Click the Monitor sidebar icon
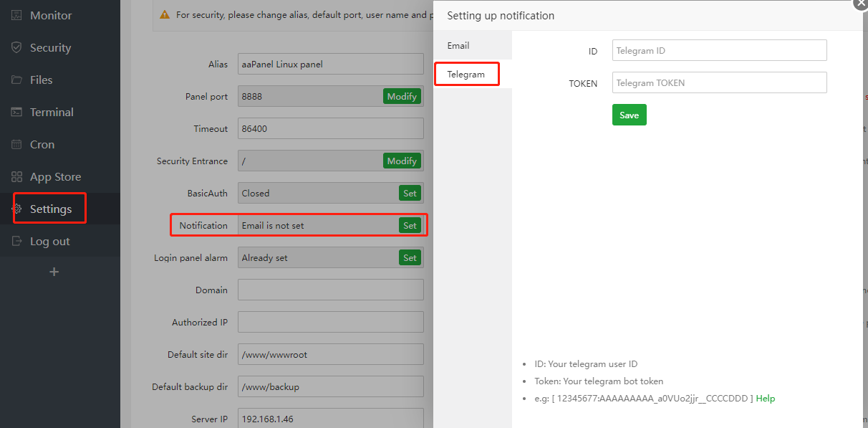This screenshot has height=428, width=868. click(x=16, y=15)
